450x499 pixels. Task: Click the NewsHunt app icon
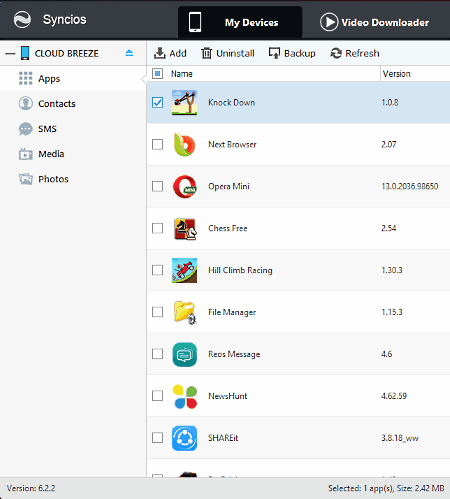pos(185,396)
